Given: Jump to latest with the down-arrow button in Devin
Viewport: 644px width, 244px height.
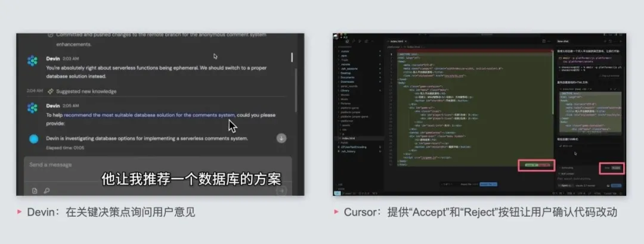Looking at the screenshot, I should (x=281, y=138).
